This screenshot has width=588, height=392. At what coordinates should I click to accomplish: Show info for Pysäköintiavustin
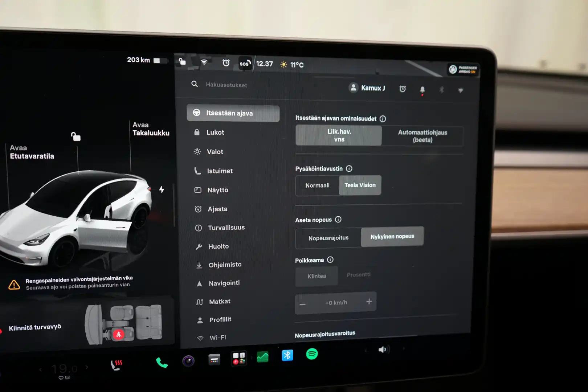click(x=349, y=168)
